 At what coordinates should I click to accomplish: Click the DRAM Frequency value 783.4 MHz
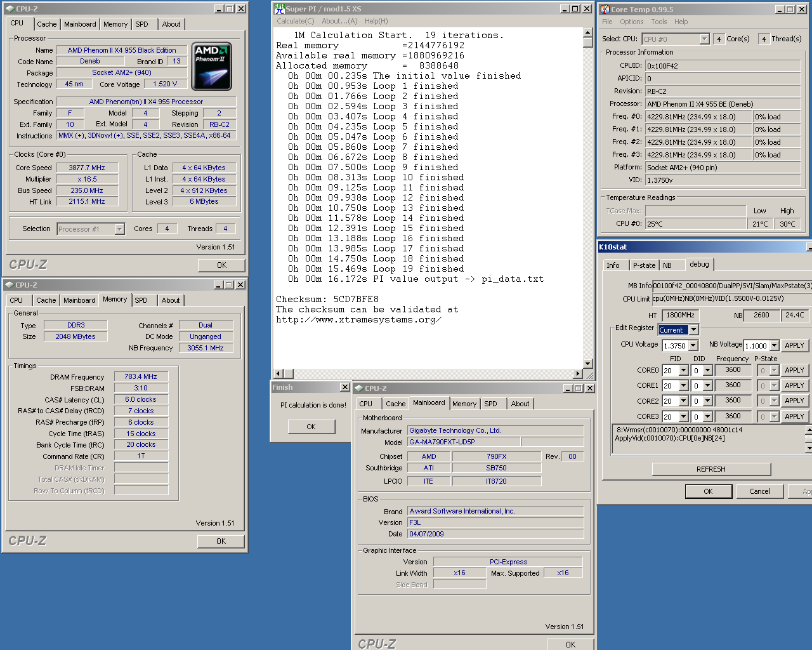[x=141, y=376]
